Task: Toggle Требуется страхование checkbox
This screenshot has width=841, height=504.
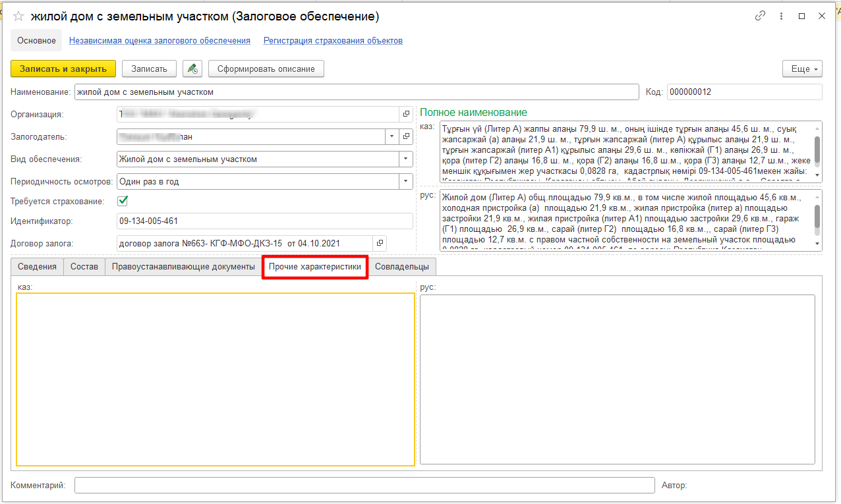Action: click(x=123, y=201)
